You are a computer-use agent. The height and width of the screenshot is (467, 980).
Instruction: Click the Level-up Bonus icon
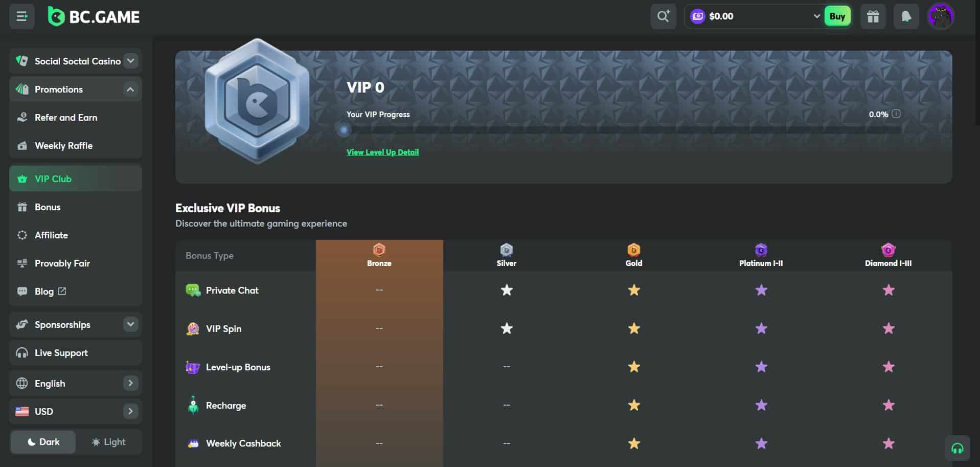[193, 367]
